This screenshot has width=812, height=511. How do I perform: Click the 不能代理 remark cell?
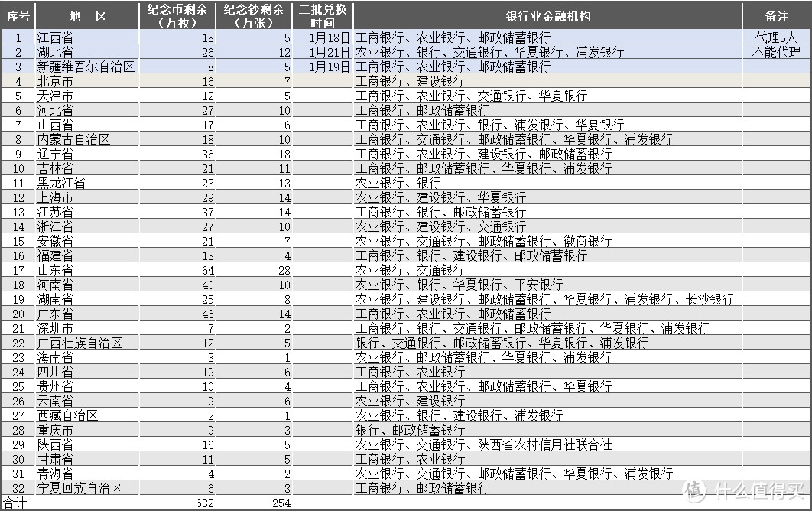(x=776, y=52)
